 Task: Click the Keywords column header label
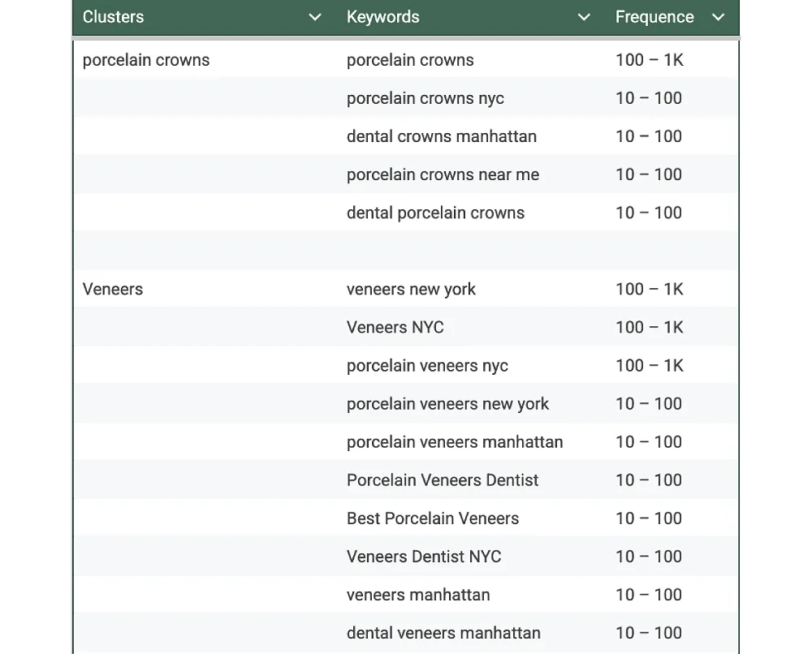coord(382,17)
